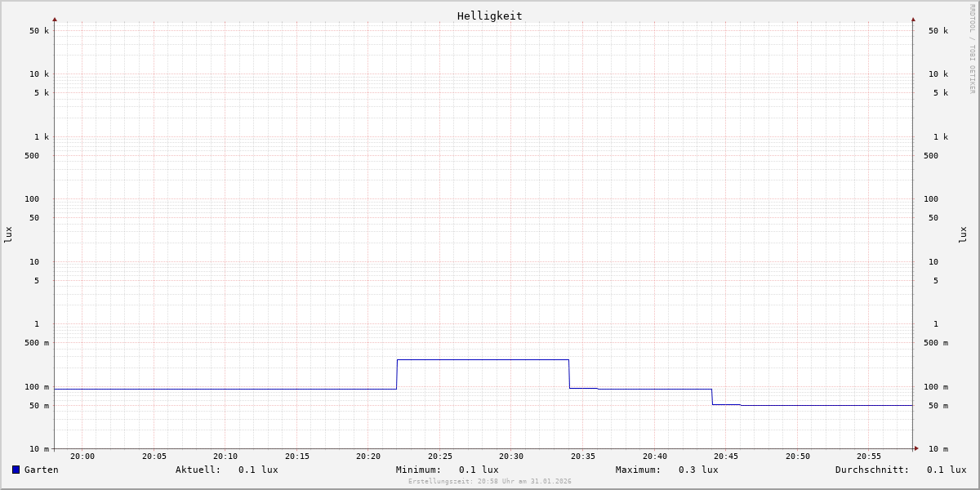
Task: Select the '20:10' time axis label
Action: pos(225,457)
